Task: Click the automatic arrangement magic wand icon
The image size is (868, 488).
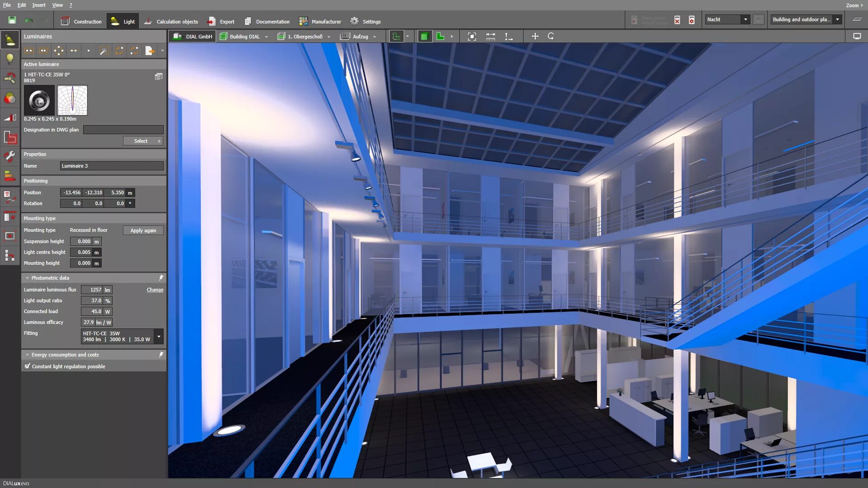Action: (104, 51)
